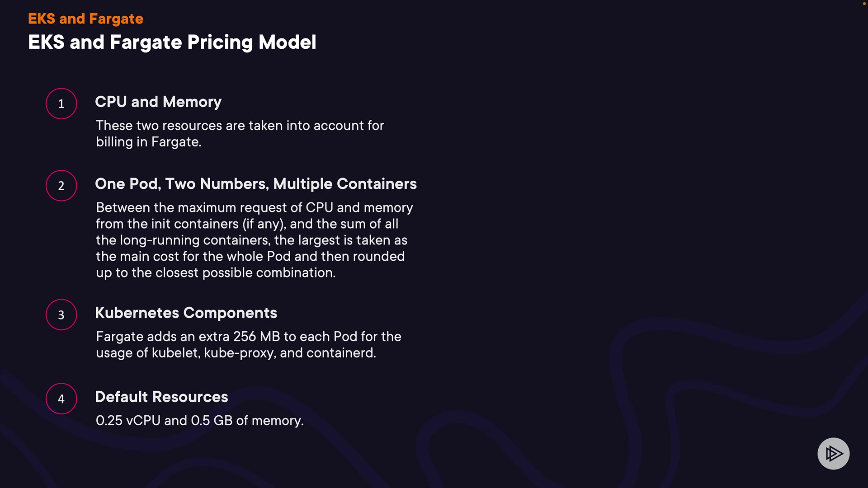Click the "These two resources are taken" line
This screenshot has width=868, height=488.
point(240,126)
